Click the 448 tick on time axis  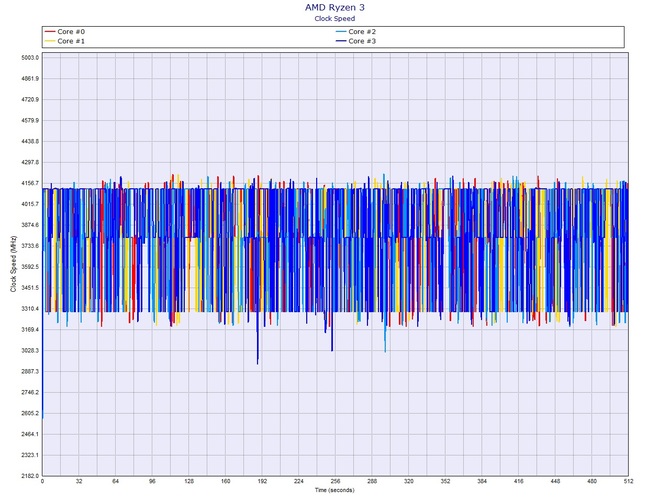pos(555,481)
